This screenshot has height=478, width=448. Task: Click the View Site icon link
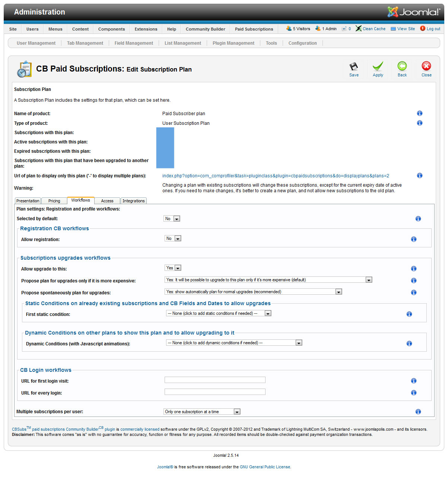pyautogui.click(x=403, y=29)
